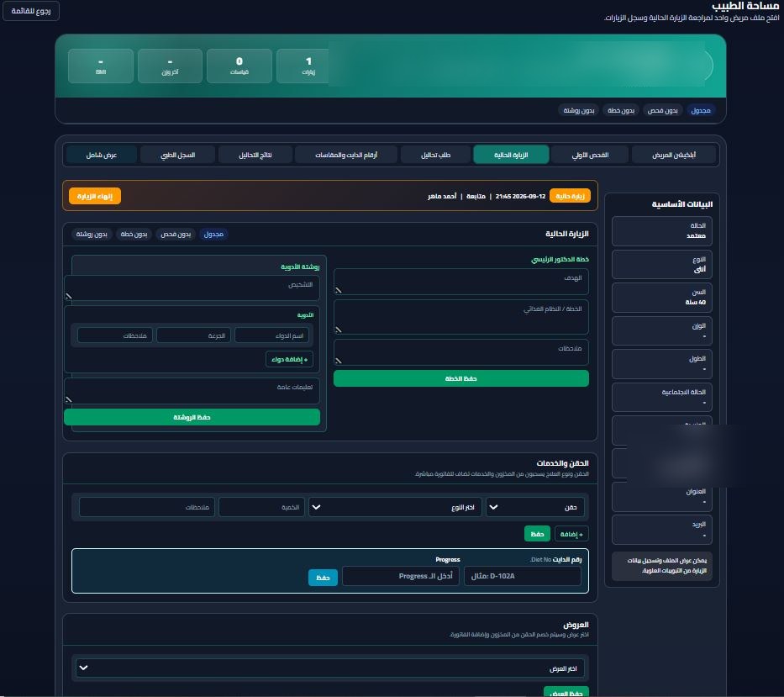Click the orange زيارة حالية badge

click(x=570, y=196)
